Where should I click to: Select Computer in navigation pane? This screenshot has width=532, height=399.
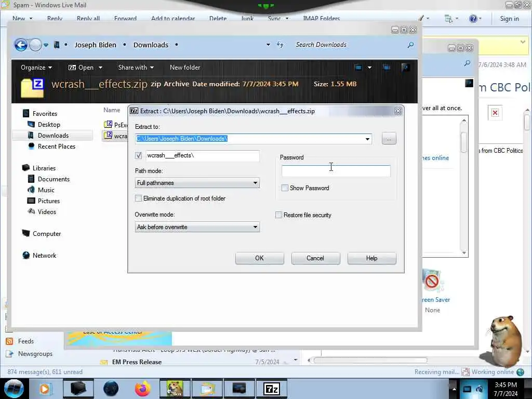pos(46,234)
